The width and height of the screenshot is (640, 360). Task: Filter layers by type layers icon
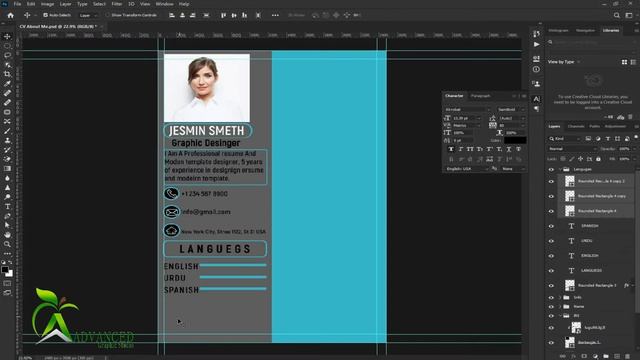coord(608,139)
